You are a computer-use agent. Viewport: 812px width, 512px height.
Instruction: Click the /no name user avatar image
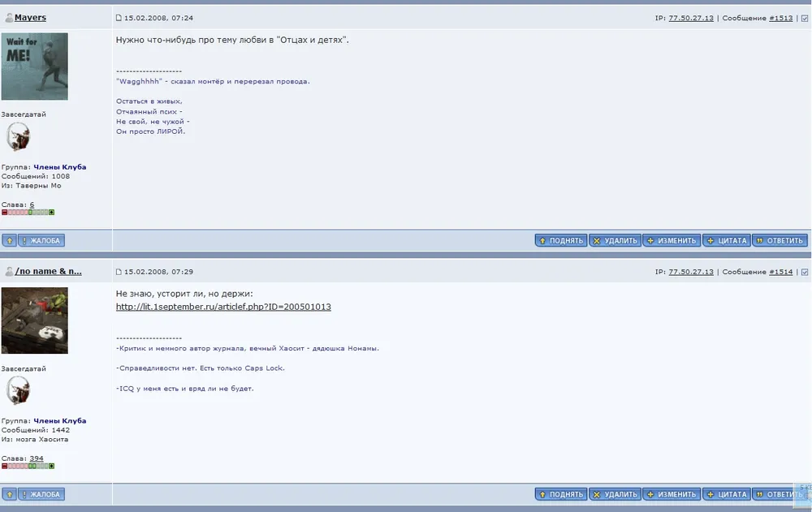click(x=35, y=321)
